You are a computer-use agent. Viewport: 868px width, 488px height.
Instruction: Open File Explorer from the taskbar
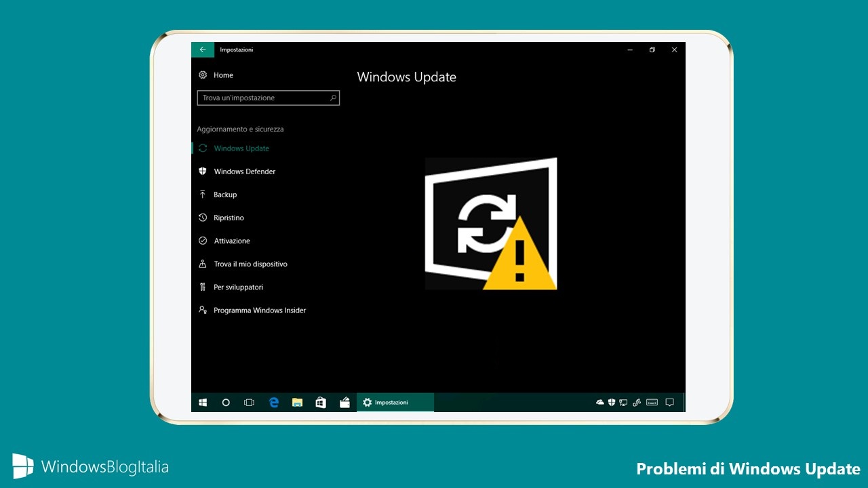pos(297,403)
